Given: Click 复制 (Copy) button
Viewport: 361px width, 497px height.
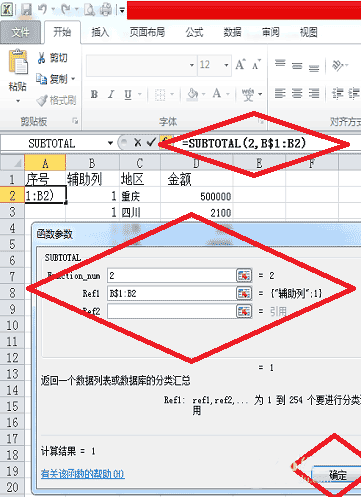Looking at the screenshot, I should pyautogui.click(x=52, y=79).
